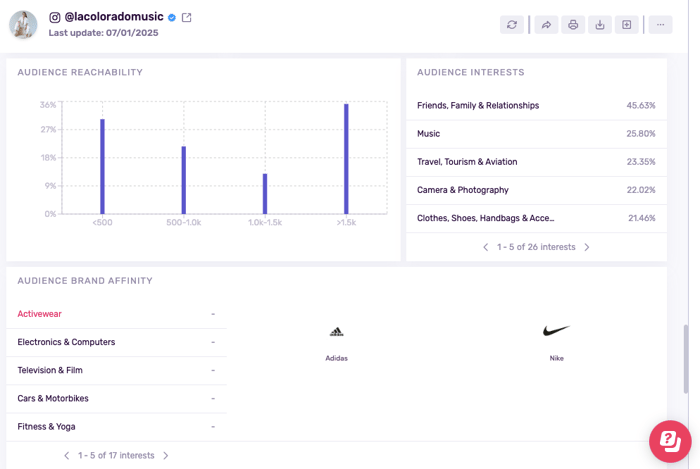The image size is (700, 469).
Task: Click the add-to-list plus icon
Action: pyautogui.click(x=627, y=25)
